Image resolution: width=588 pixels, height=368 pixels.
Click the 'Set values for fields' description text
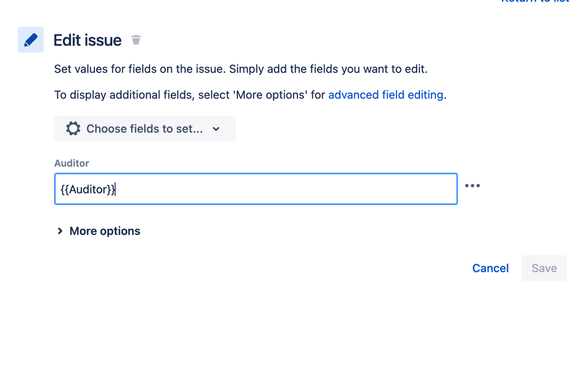[241, 69]
